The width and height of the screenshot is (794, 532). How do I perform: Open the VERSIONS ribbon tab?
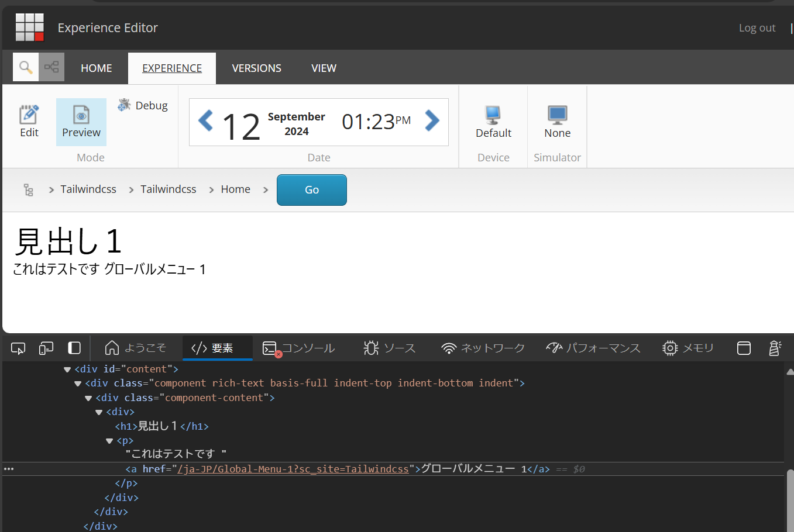(256, 68)
